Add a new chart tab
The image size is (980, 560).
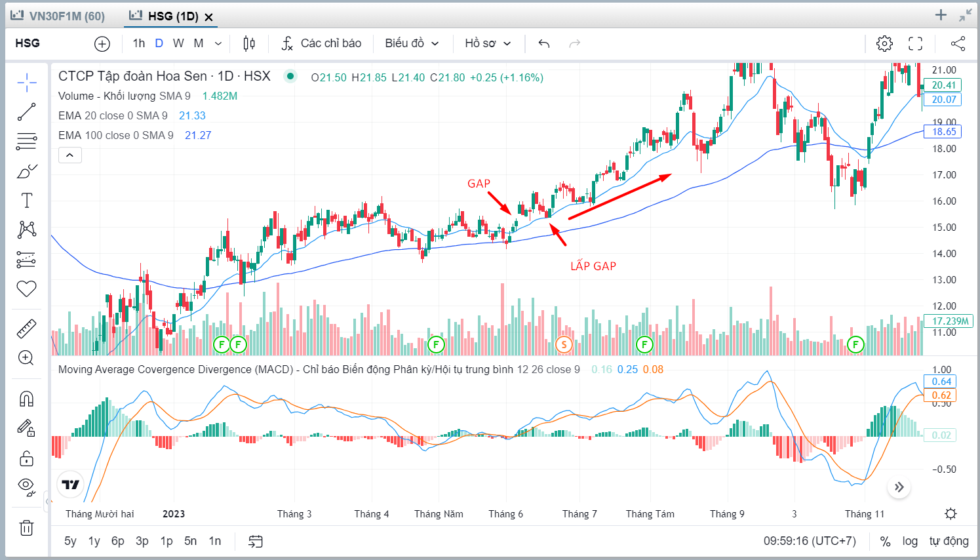tap(941, 15)
